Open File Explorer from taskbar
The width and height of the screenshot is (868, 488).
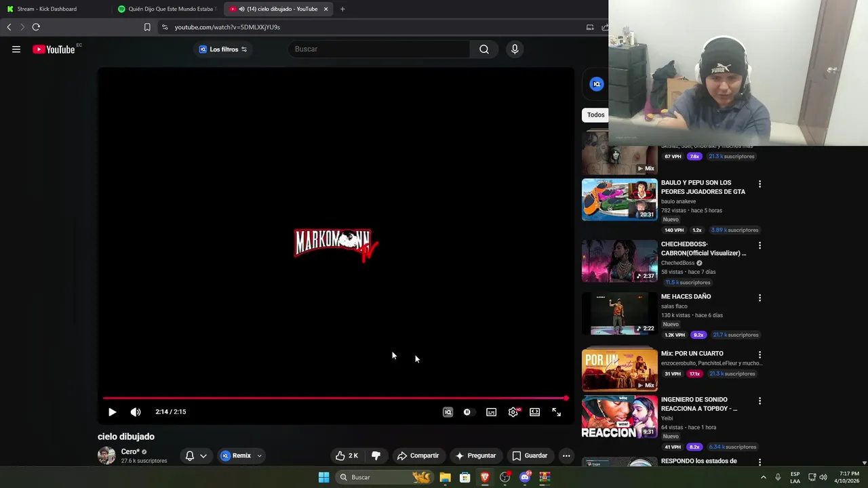pyautogui.click(x=446, y=477)
